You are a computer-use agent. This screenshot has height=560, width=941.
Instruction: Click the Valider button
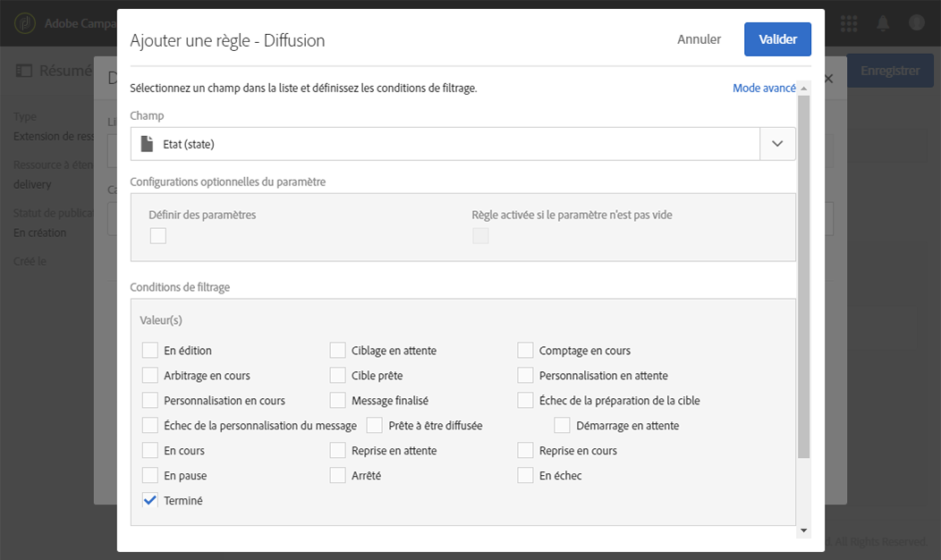(x=777, y=39)
